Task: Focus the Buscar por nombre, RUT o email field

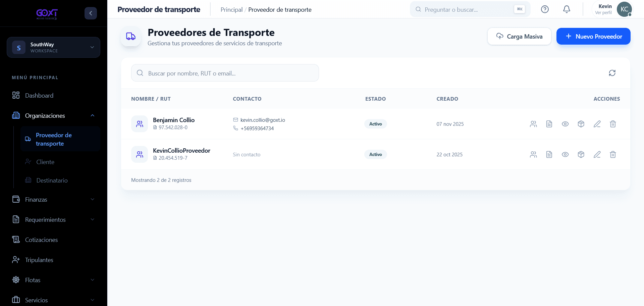Action: pos(225,73)
